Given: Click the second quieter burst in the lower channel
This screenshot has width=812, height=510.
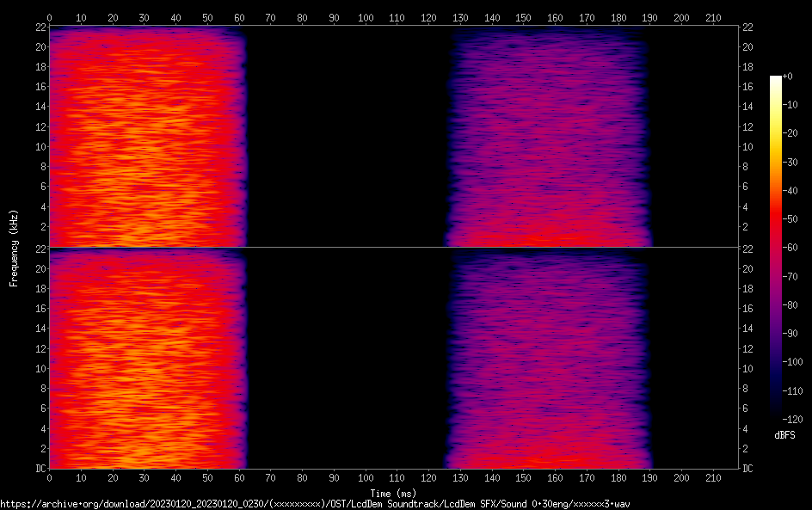Looking at the screenshot, I should [x=546, y=359].
